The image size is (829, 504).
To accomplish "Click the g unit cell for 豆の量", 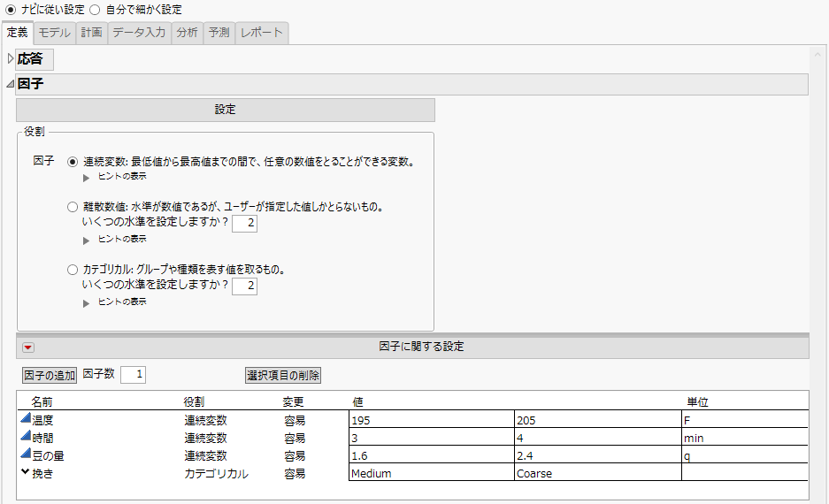I will pos(745,455).
